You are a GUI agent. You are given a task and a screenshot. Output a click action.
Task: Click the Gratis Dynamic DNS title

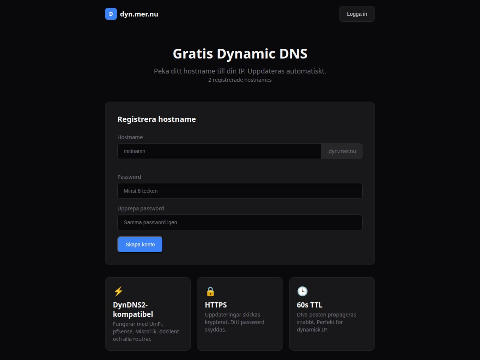point(240,54)
